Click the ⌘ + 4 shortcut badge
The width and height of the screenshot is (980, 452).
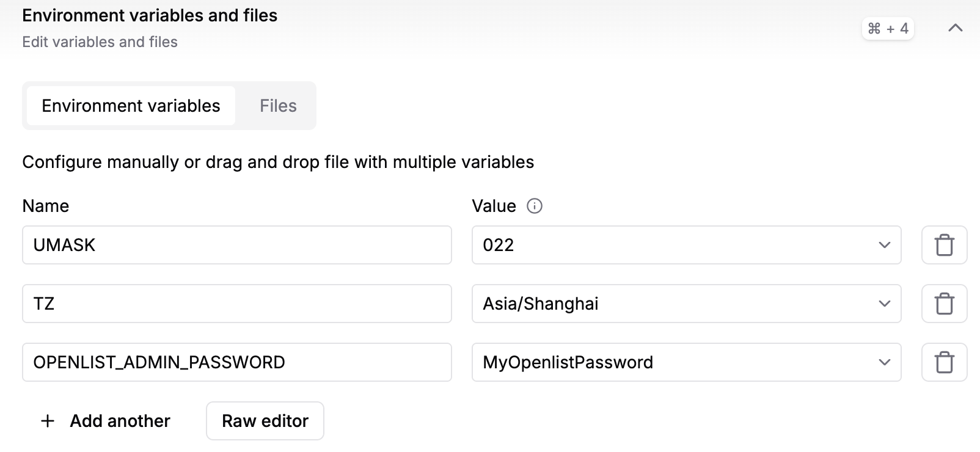pyautogui.click(x=888, y=29)
